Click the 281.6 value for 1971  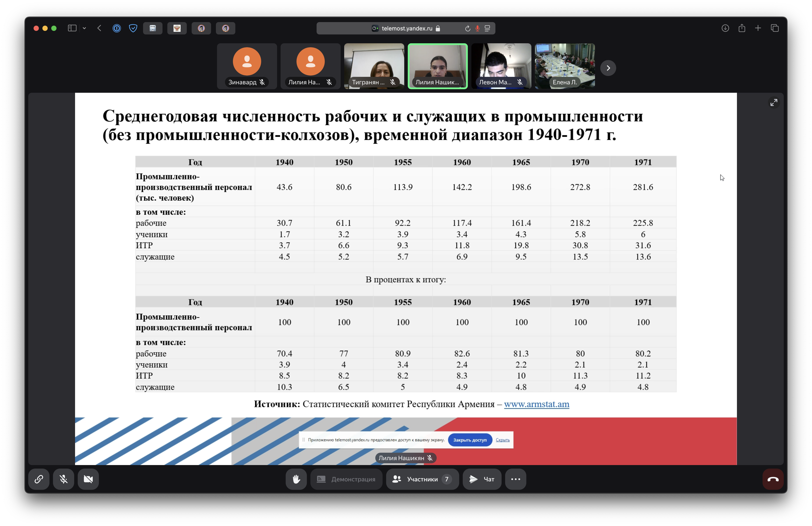(643, 187)
